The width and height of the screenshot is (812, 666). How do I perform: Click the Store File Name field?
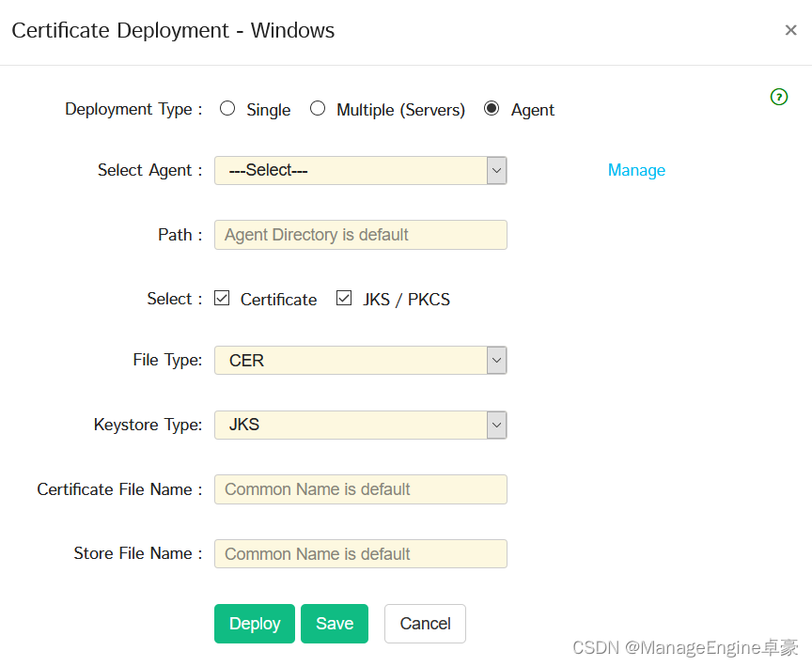361,554
